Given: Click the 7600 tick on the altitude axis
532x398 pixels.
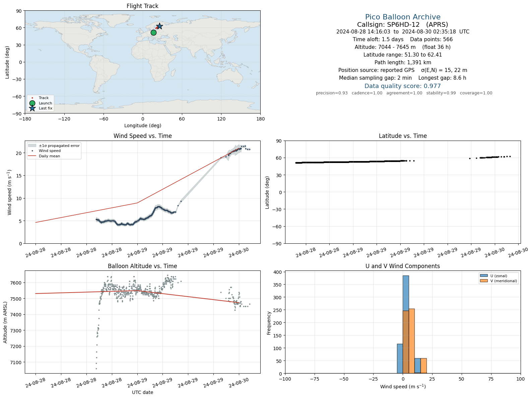Looking at the screenshot, I should click(17, 283).
